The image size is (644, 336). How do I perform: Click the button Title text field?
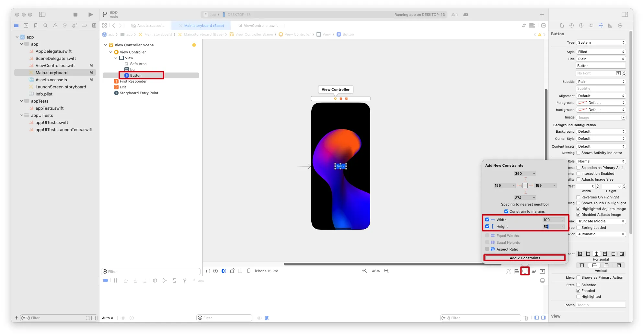(x=601, y=66)
